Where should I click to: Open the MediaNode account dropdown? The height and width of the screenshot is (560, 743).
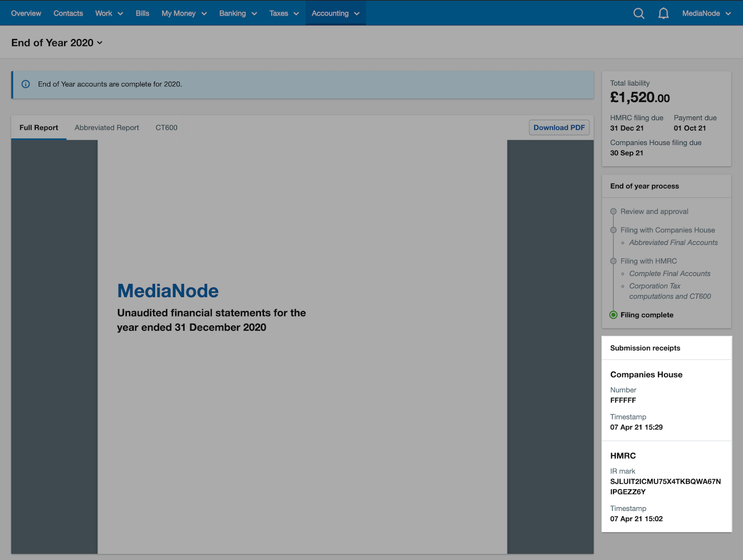tap(707, 13)
